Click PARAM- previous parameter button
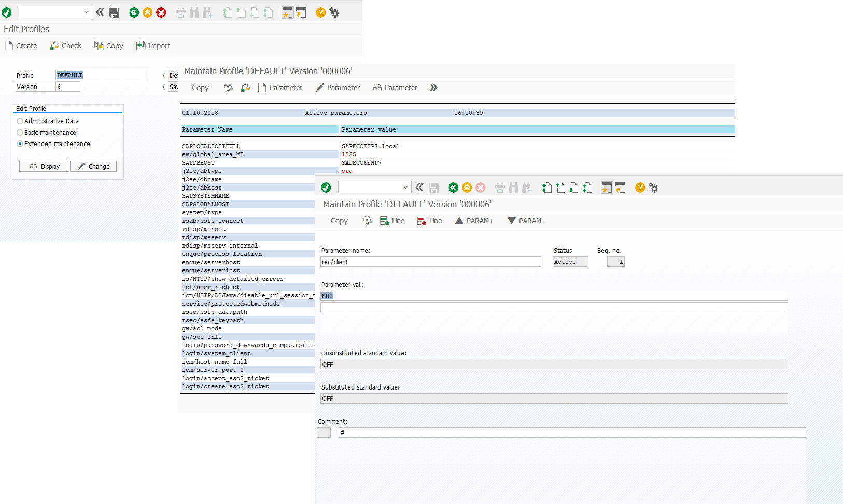This screenshot has height=504, width=843. pos(526,221)
